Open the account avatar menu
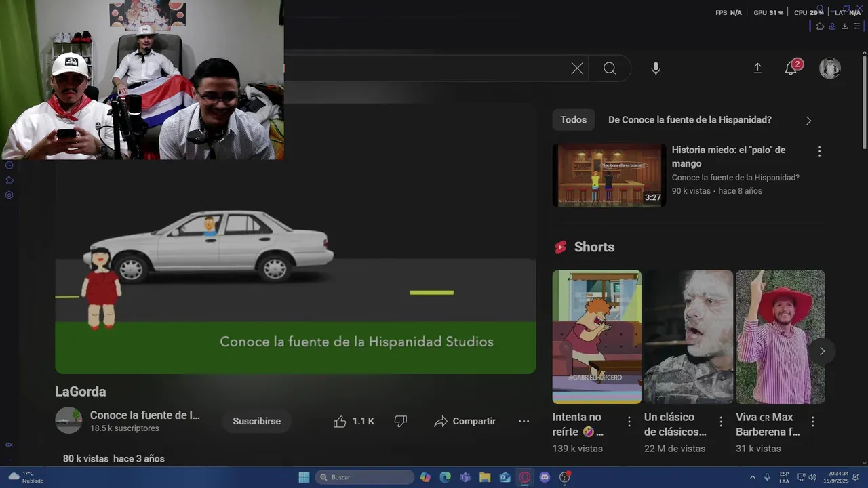The width and height of the screenshot is (868, 488). 830,68
